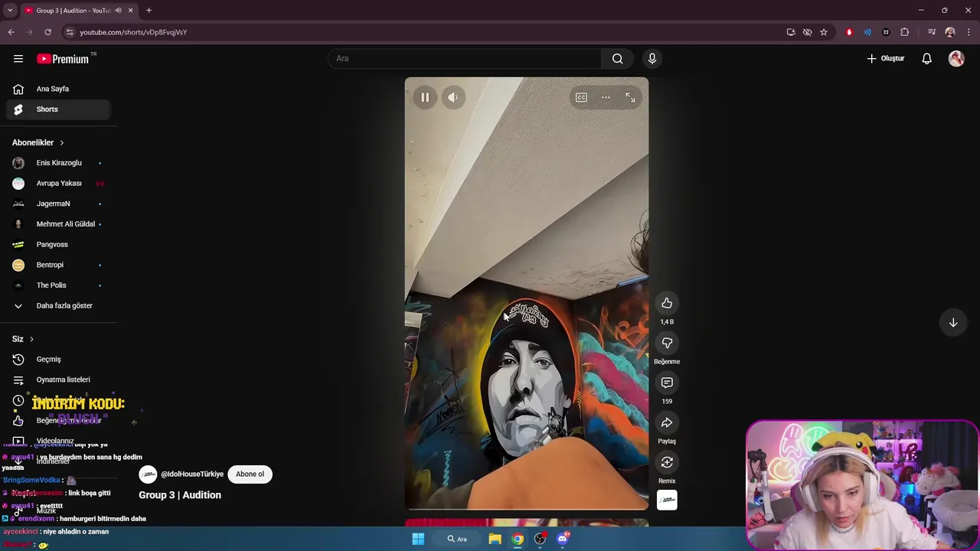
Task: Open the Bentropi channel
Action: (58, 265)
